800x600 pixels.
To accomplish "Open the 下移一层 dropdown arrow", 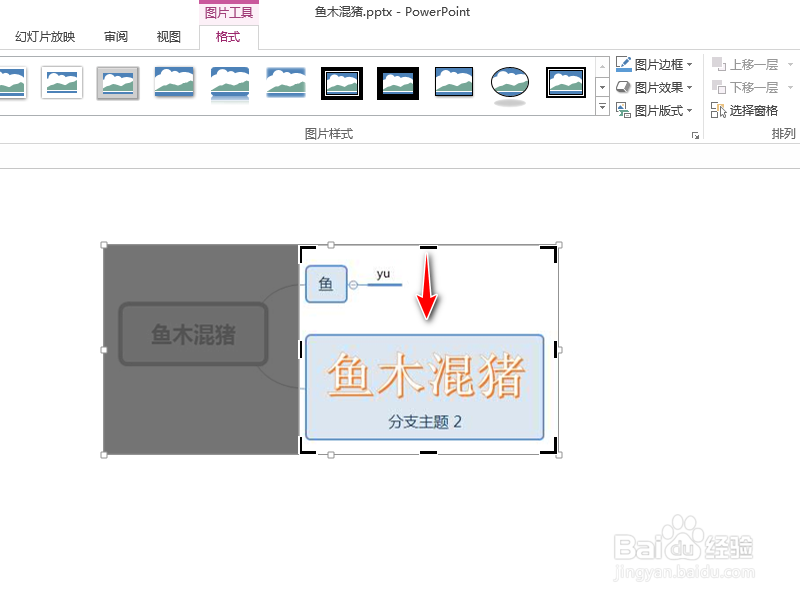I will click(790, 88).
